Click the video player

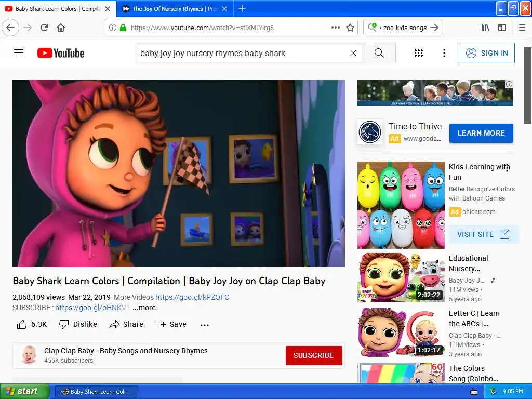tap(179, 174)
